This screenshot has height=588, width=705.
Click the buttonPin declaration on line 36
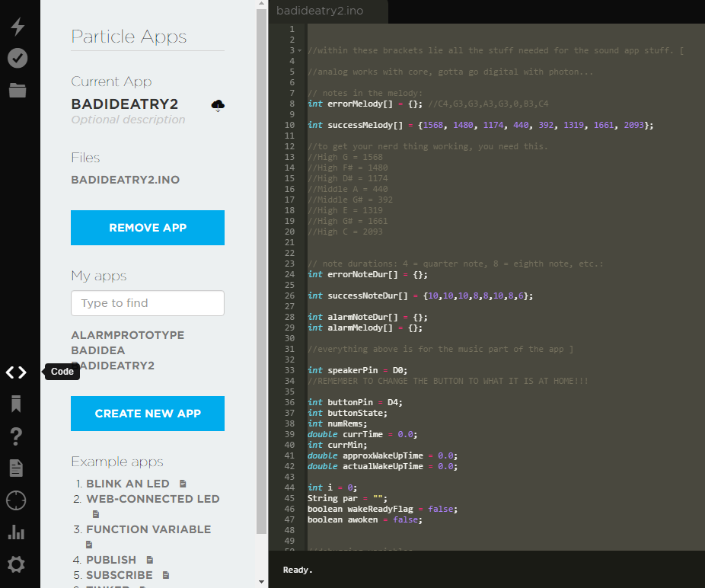click(x=355, y=402)
